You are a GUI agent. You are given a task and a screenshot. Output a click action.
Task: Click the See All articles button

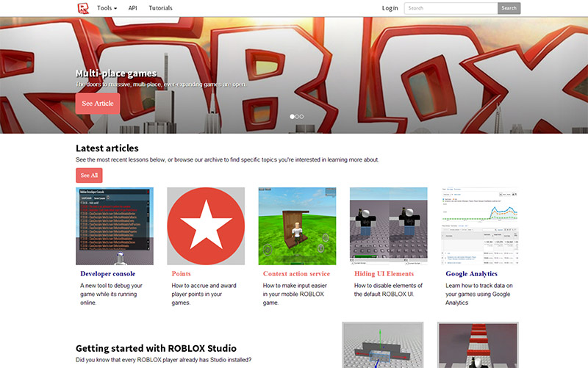pyautogui.click(x=89, y=176)
